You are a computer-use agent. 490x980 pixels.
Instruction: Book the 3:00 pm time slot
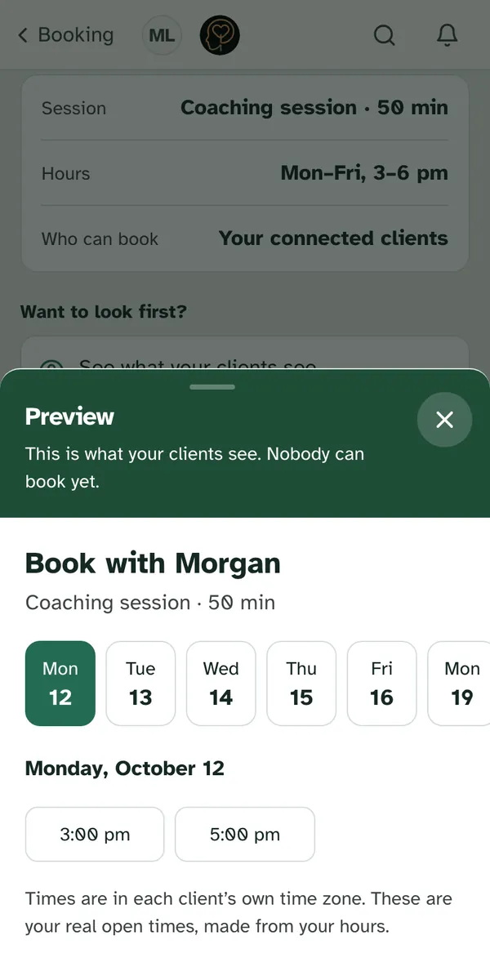(x=95, y=835)
